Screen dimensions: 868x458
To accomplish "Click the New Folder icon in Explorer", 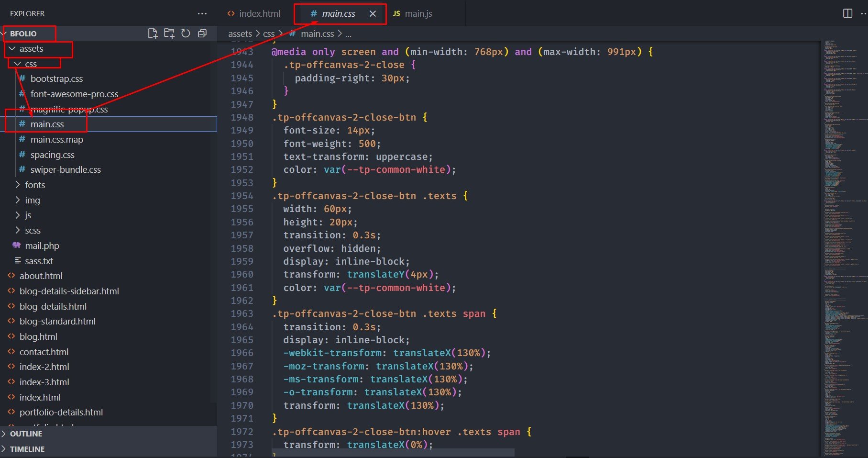I will click(169, 34).
